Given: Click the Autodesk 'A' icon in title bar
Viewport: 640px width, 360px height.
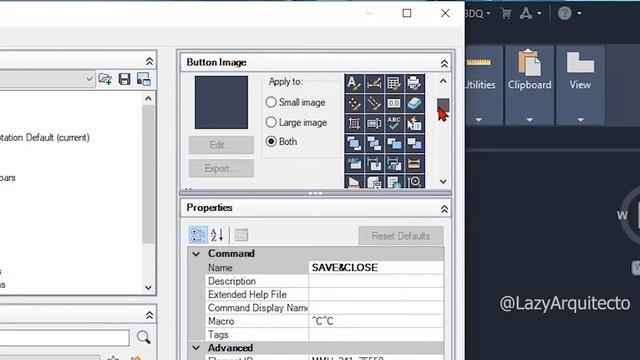Looking at the screenshot, I should pos(526,13).
